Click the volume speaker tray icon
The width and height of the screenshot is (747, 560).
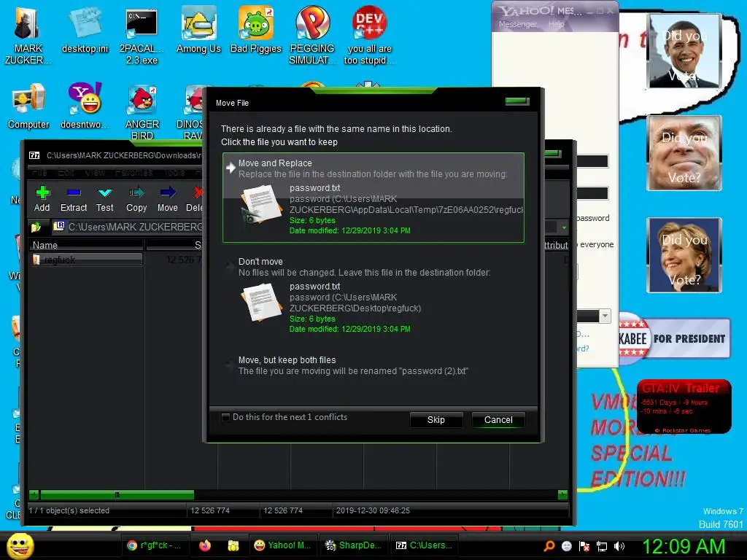pyautogui.click(x=619, y=546)
